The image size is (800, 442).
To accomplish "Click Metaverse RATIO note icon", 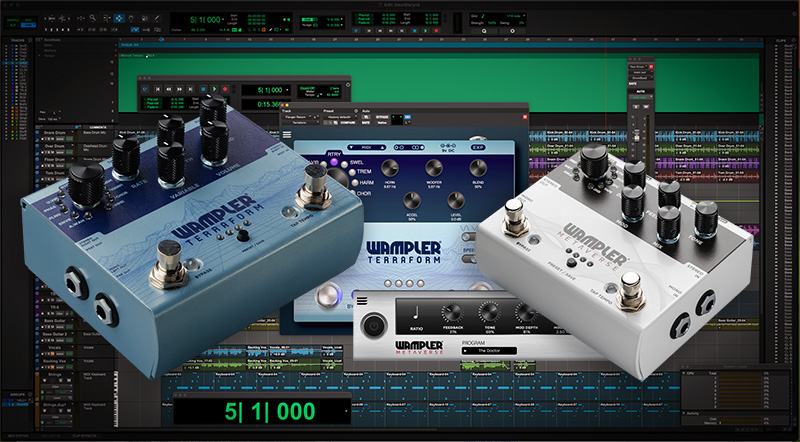I will pos(415,312).
